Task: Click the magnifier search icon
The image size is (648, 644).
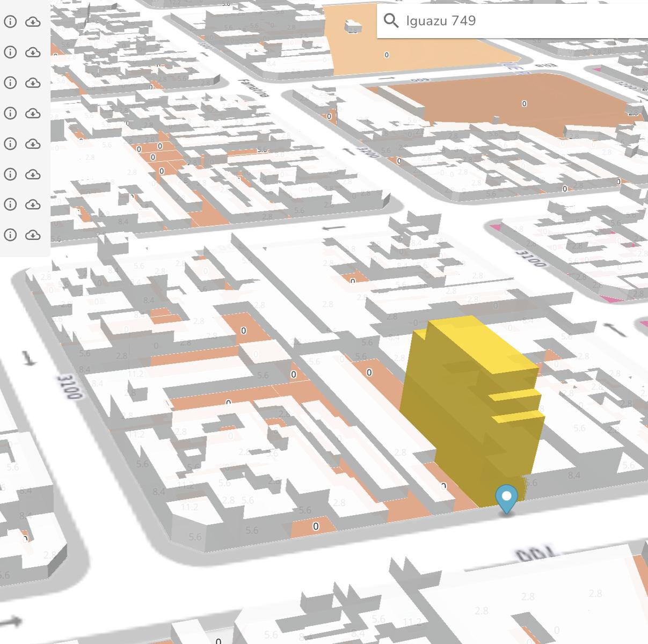Action: (x=391, y=20)
